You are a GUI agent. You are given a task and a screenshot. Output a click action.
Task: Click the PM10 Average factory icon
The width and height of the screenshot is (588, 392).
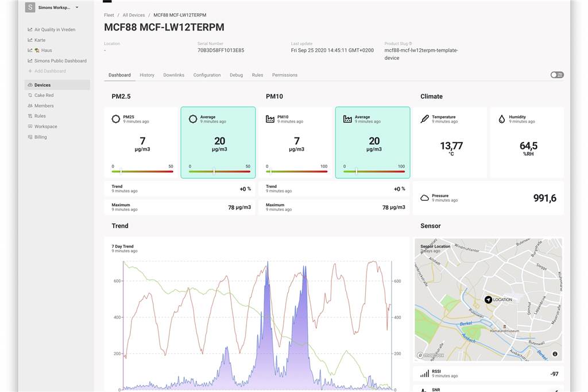click(347, 119)
